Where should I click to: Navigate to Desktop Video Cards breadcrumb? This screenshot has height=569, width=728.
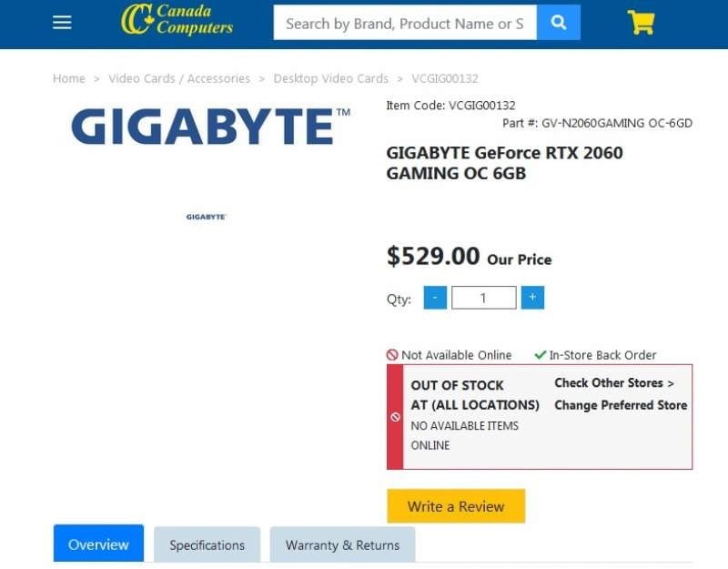click(330, 78)
